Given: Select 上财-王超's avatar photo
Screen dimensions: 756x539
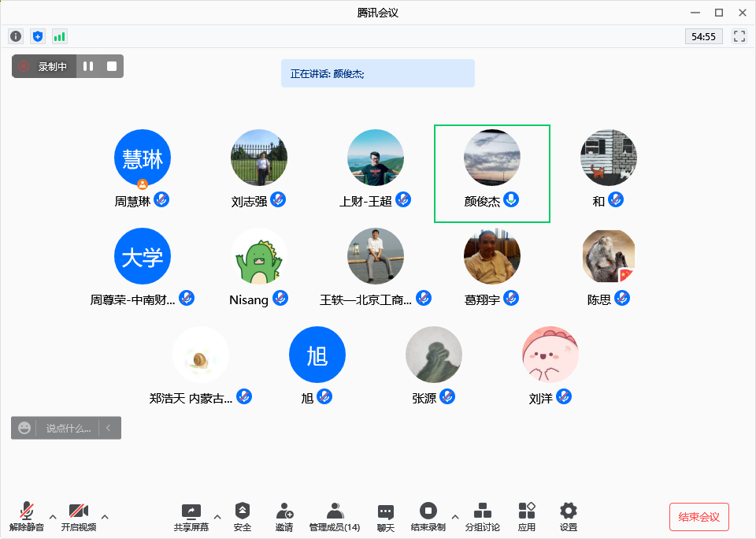Looking at the screenshot, I should [376, 158].
